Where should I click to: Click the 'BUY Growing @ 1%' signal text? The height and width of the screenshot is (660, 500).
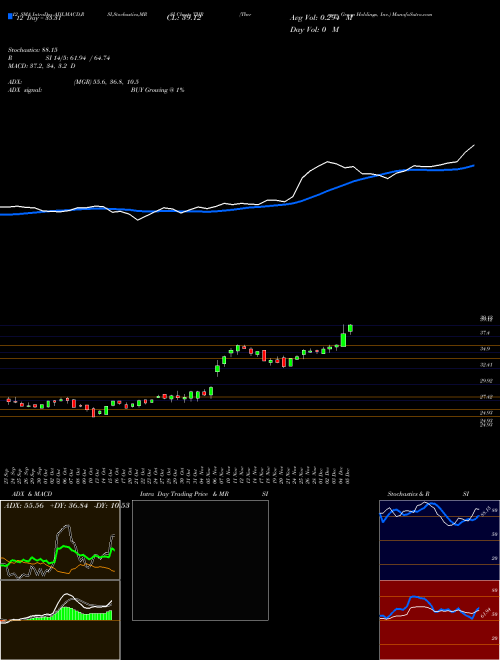[x=157, y=90]
